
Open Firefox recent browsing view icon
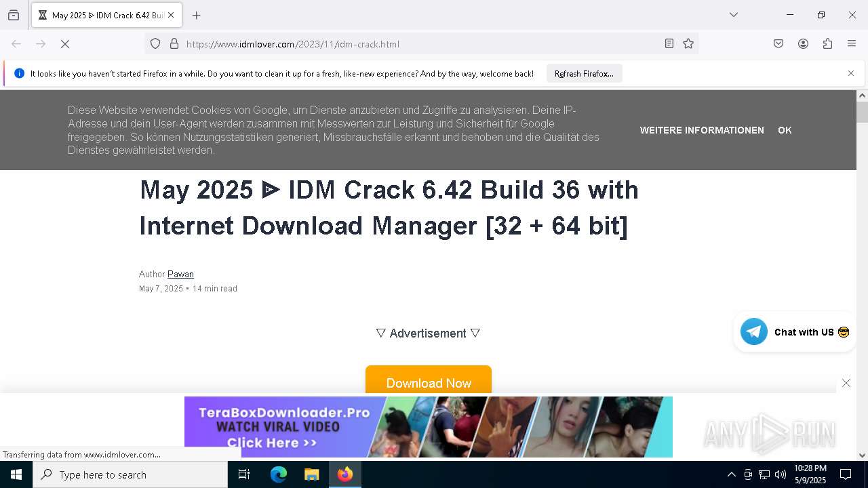point(14,15)
